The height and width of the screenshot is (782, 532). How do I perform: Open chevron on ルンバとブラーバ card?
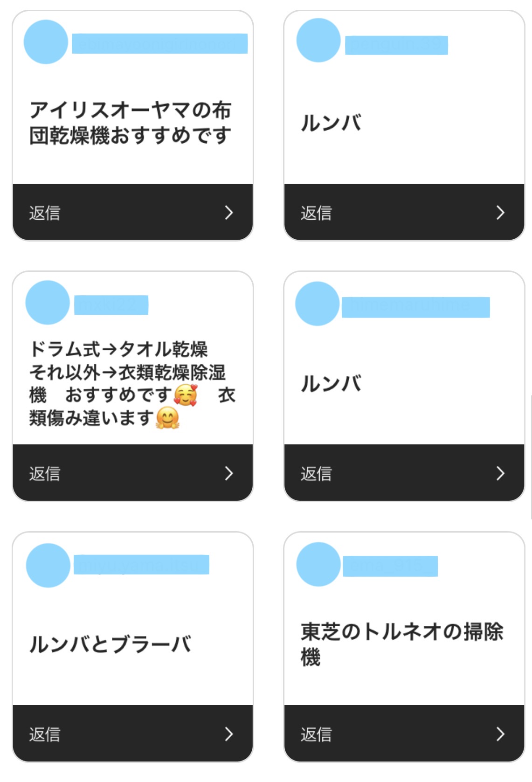(x=228, y=734)
